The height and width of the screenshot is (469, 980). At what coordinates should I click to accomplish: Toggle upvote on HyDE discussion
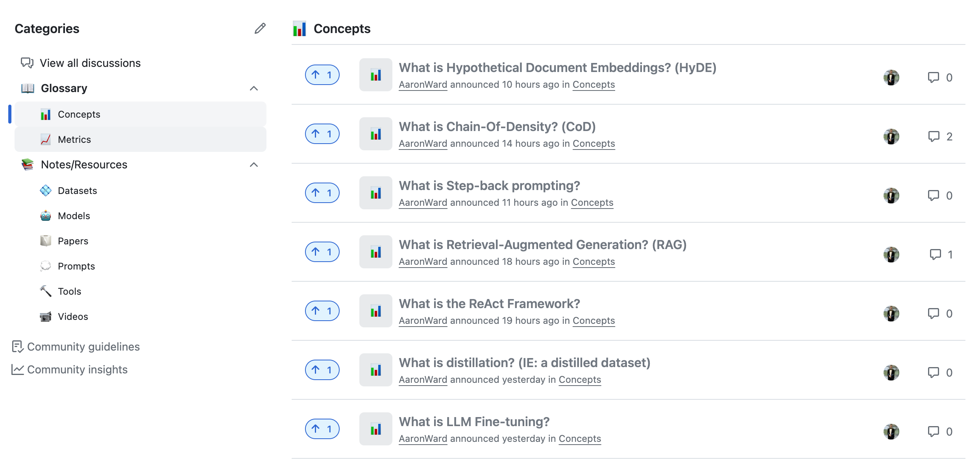tap(322, 75)
